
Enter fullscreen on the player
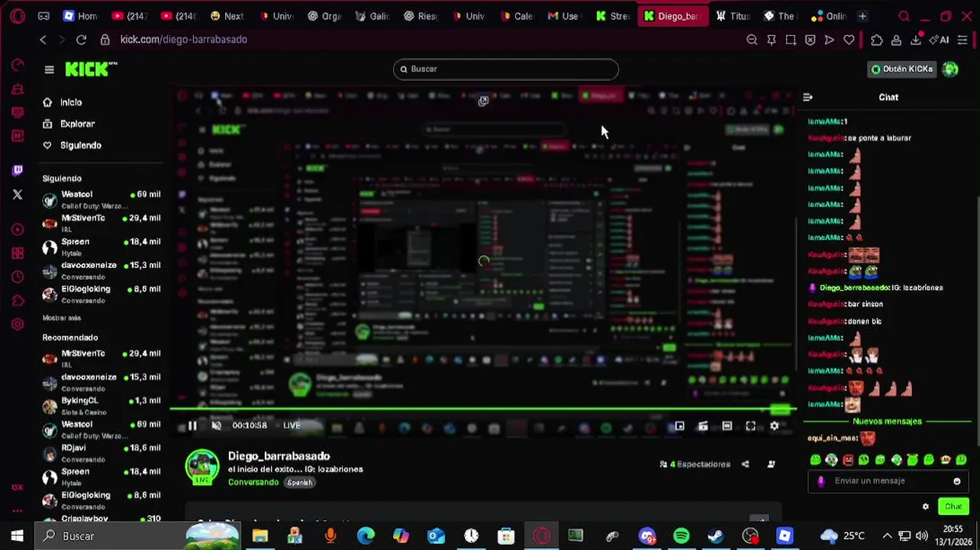coord(750,426)
